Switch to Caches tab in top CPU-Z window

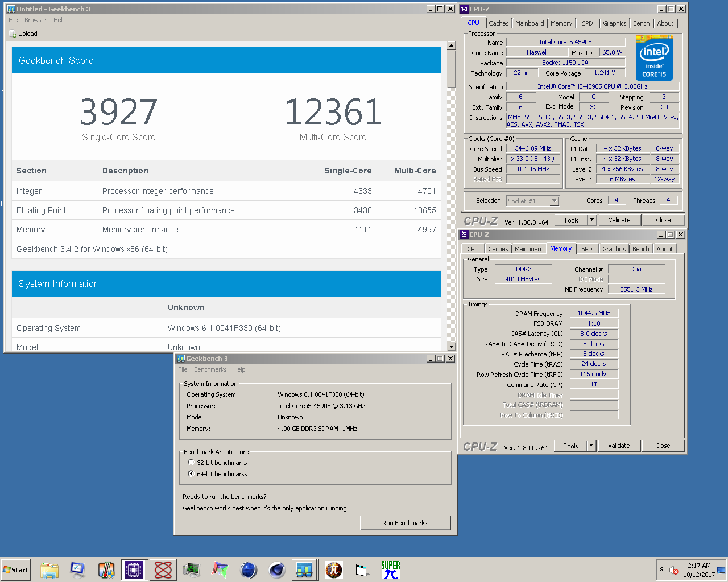coord(499,23)
